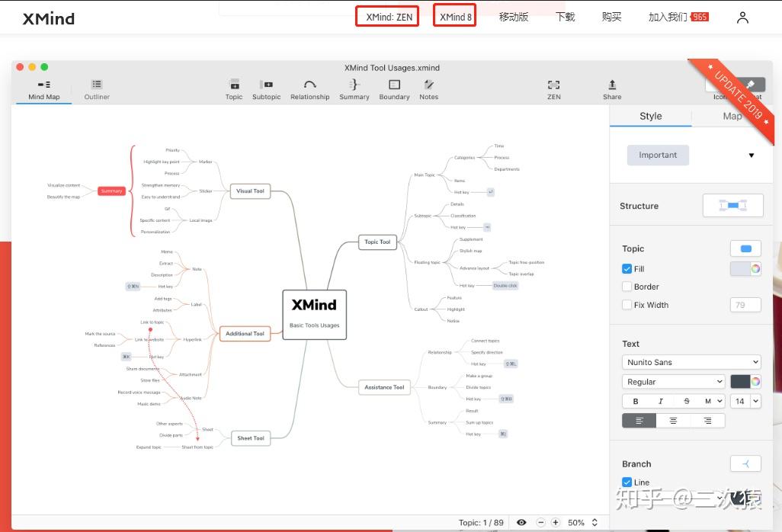
Task: Toggle the eye visibility icon in status bar
Action: (521, 523)
